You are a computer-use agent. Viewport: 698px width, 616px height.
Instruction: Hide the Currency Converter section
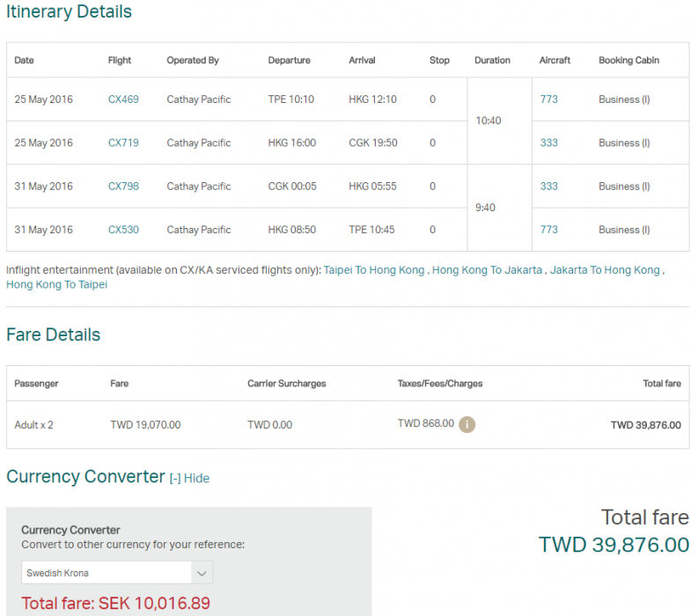tap(189, 478)
